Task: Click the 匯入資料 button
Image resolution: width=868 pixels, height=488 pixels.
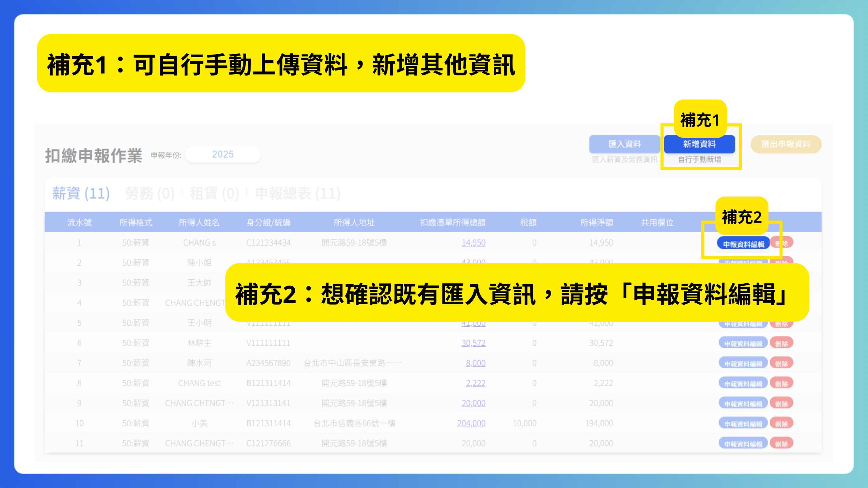Action: point(625,144)
